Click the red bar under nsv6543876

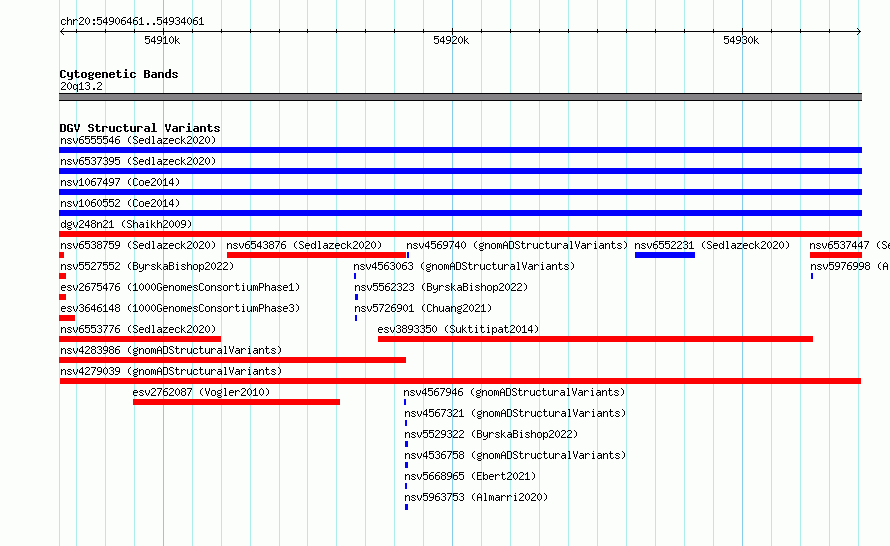316,255
